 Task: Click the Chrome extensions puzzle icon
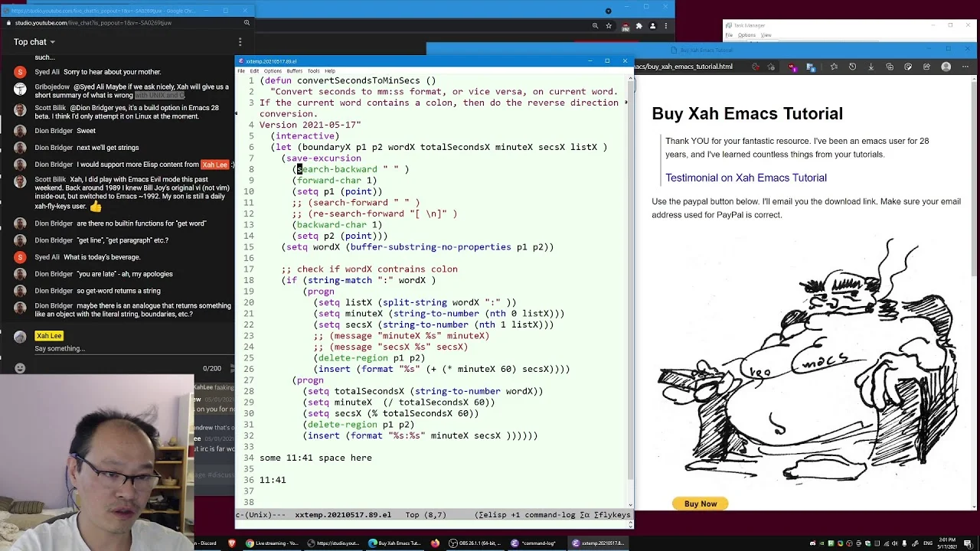coord(639,26)
